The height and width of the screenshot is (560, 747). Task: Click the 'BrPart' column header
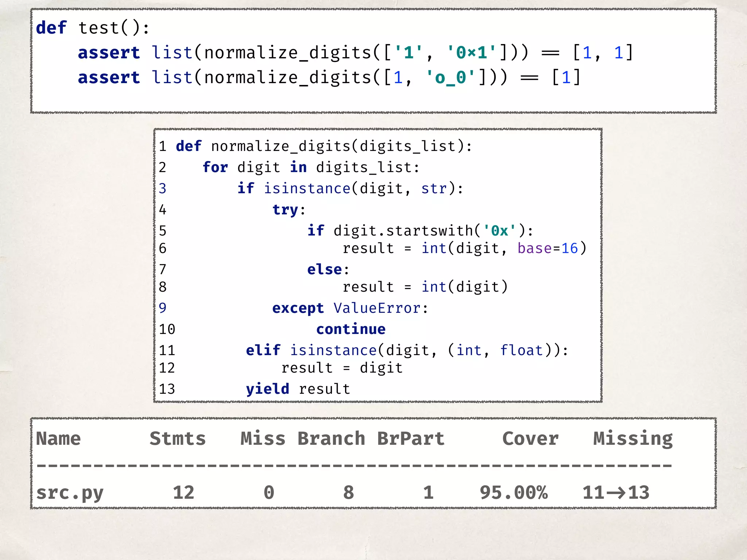pyautogui.click(x=411, y=439)
